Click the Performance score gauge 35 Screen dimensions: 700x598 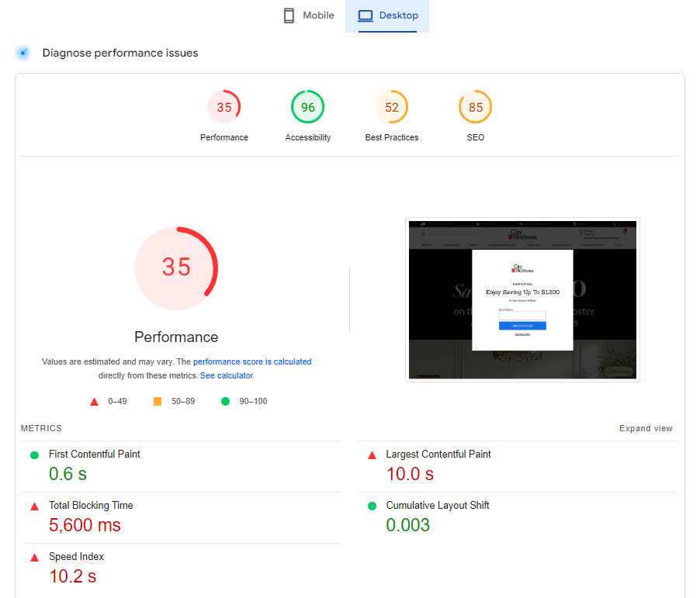pyautogui.click(x=224, y=108)
